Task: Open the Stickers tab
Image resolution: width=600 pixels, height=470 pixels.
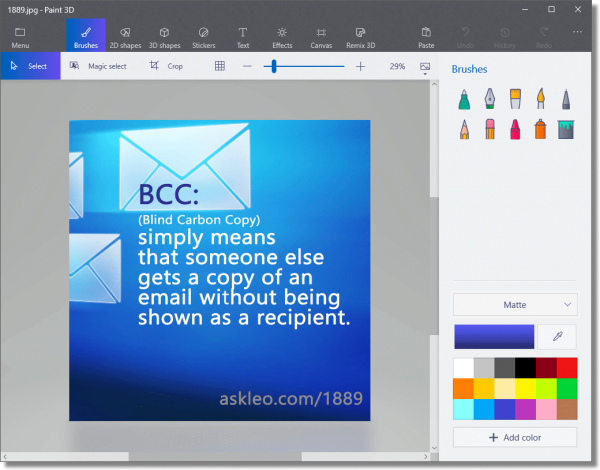Action: click(x=204, y=38)
